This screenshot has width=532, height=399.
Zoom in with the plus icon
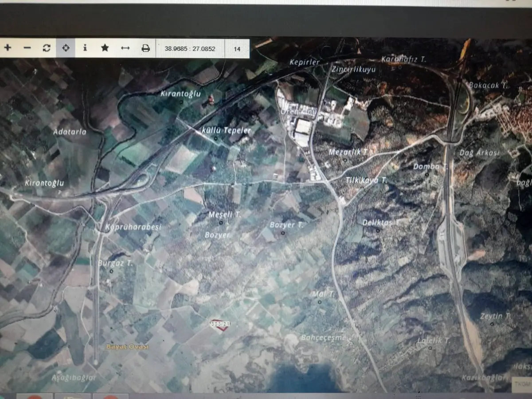point(8,48)
